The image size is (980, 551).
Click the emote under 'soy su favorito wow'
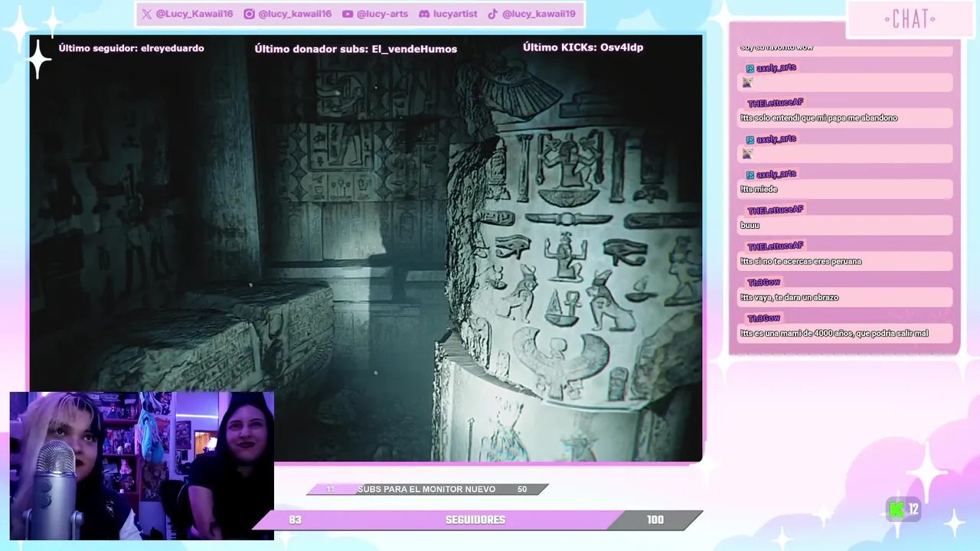click(x=747, y=82)
